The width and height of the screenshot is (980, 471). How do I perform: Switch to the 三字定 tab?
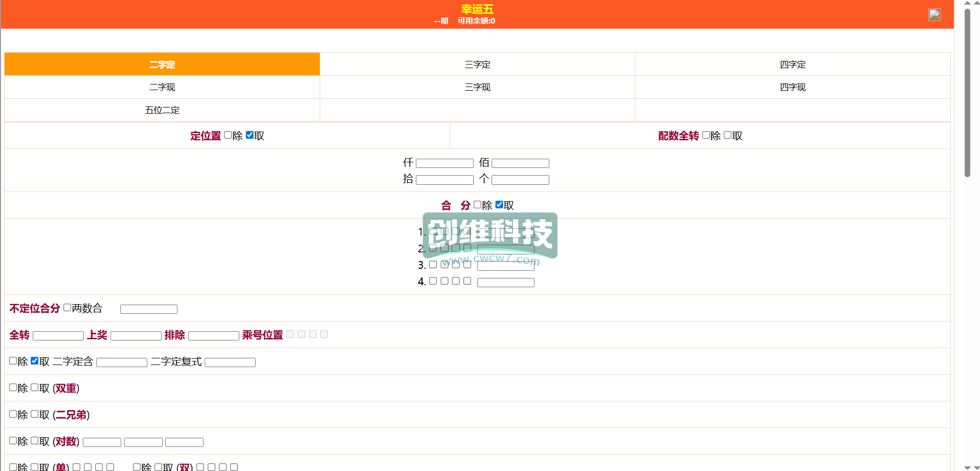[477, 65]
